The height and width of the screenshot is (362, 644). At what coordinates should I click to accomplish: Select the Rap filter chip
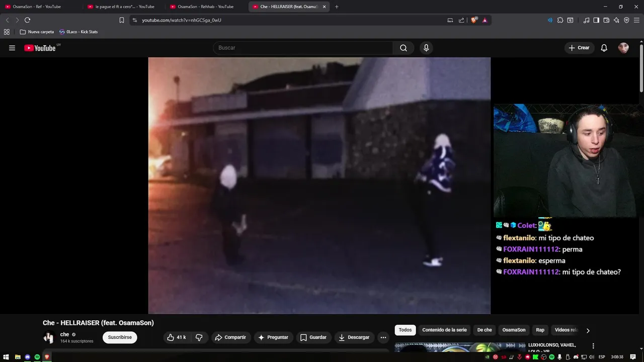point(540,330)
